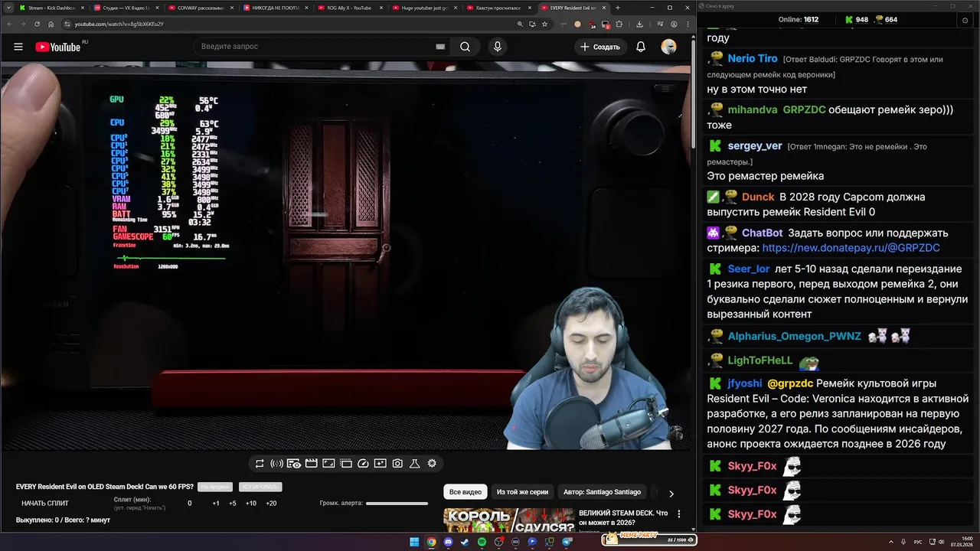Click the КОПИРОВАТЬ button

point(260,487)
